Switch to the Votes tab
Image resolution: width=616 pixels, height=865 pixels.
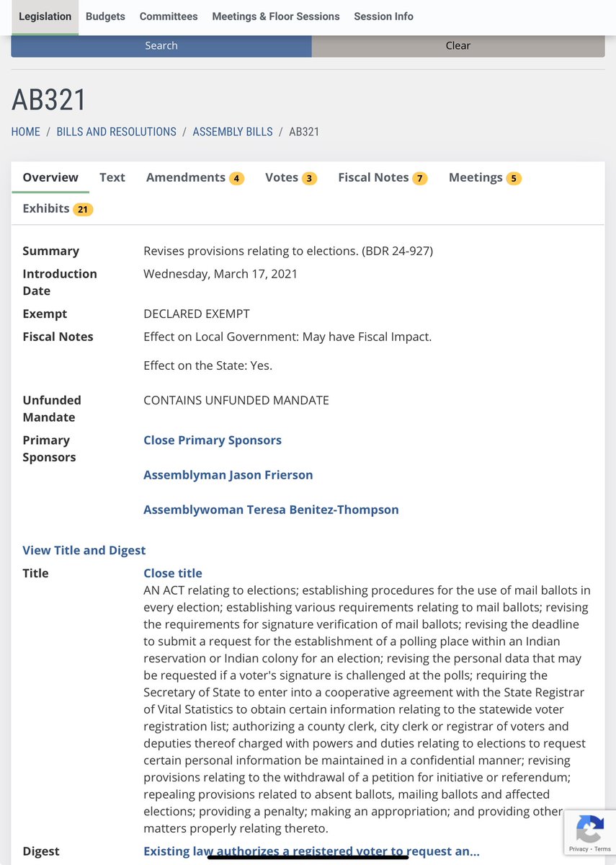[x=291, y=177]
